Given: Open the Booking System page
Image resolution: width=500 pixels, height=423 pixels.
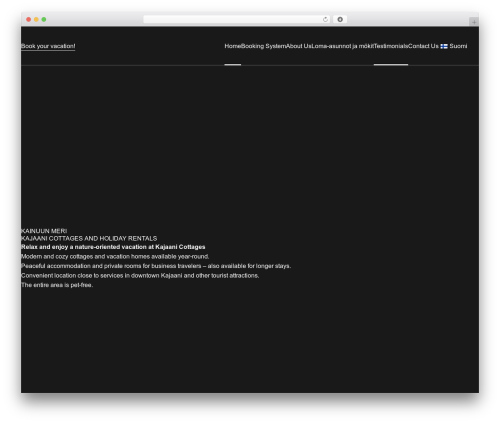Looking at the screenshot, I should point(263,46).
